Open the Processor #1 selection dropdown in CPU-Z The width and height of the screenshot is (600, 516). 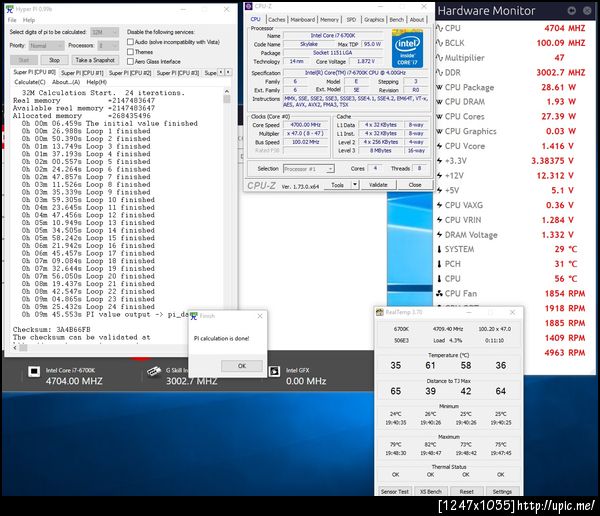(308, 169)
